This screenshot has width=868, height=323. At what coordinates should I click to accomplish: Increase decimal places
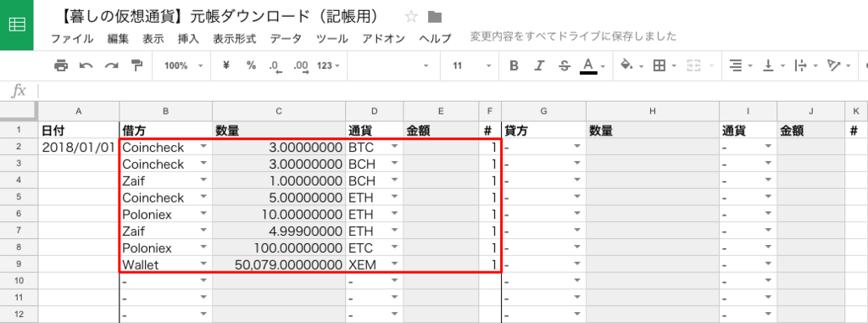tap(302, 66)
